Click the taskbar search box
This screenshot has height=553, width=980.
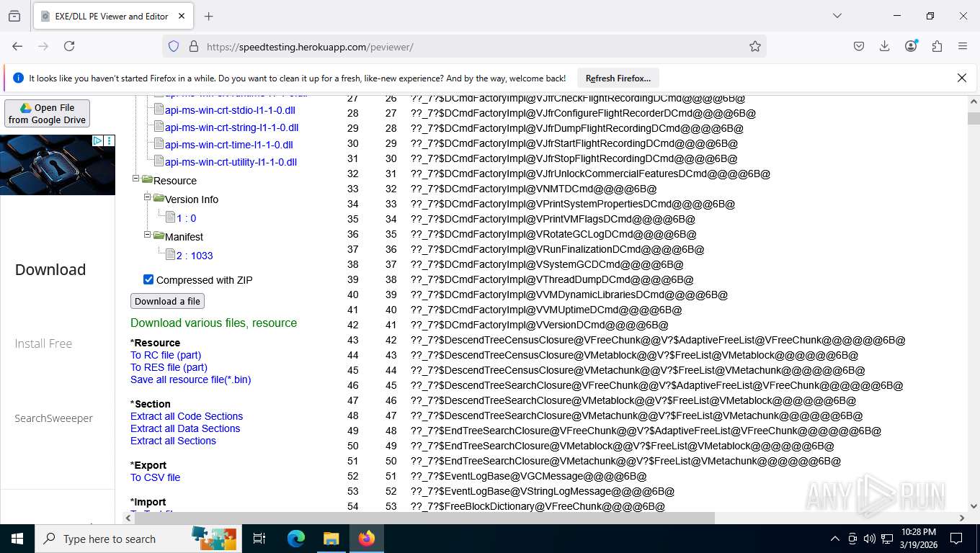pyautogui.click(x=138, y=539)
